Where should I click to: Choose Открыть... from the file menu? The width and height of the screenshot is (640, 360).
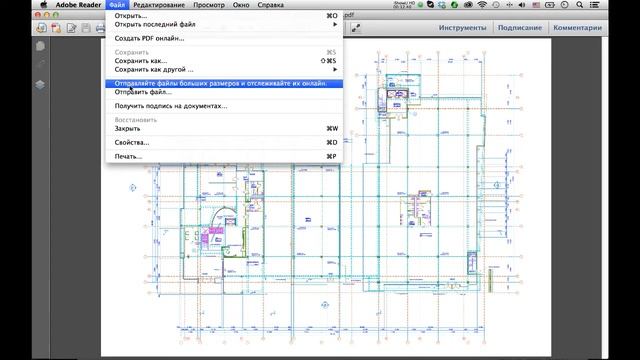tap(224, 16)
